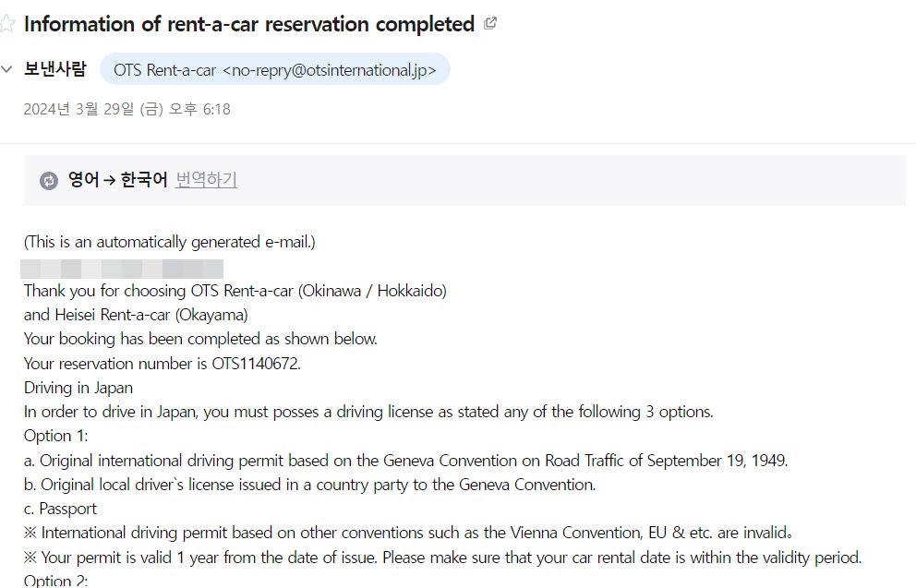Click the 2024년 3월 29일 received date
This screenshot has height=588, width=916.
pos(127,110)
